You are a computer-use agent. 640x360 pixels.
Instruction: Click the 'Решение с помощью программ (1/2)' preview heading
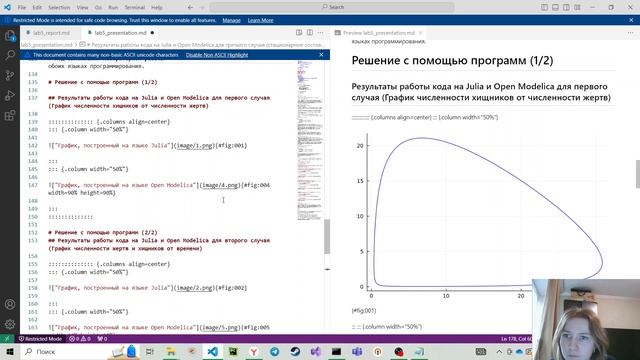(452, 60)
